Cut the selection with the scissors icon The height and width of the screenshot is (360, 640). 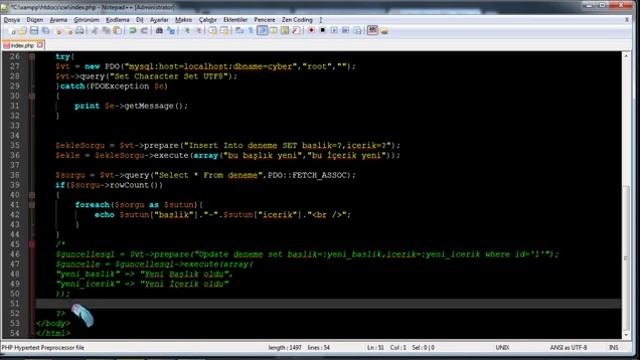coord(95,31)
